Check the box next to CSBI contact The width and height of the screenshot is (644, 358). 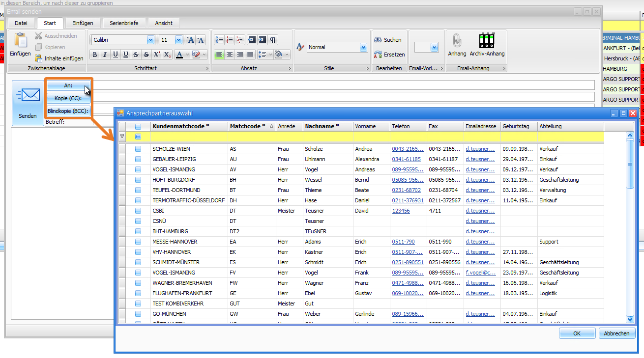138,211
